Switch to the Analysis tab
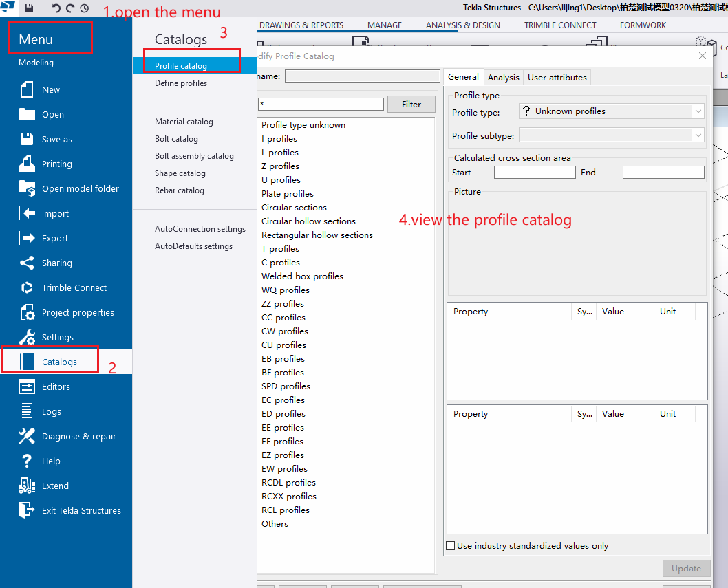This screenshot has width=728, height=588. (503, 78)
